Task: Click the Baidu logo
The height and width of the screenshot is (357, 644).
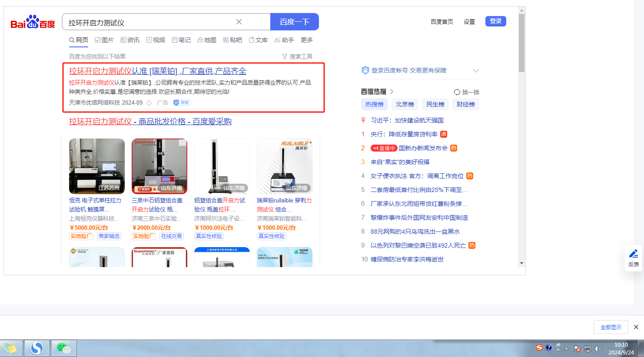Action: coord(33,22)
